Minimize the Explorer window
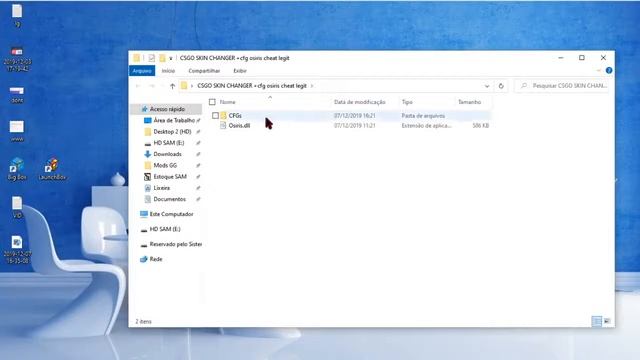 [x=561, y=58]
